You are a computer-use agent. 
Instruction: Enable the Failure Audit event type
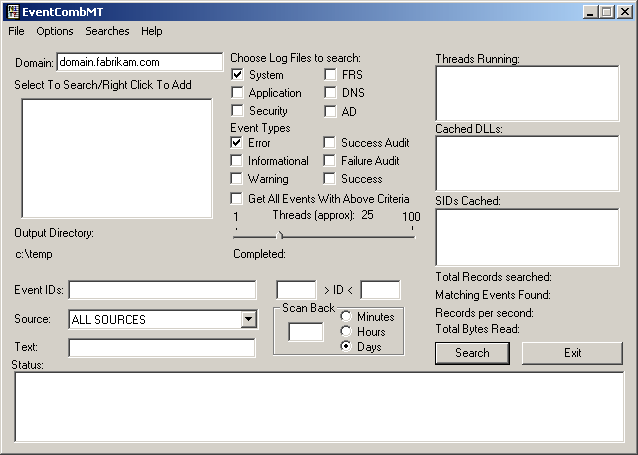click(330, 161)
